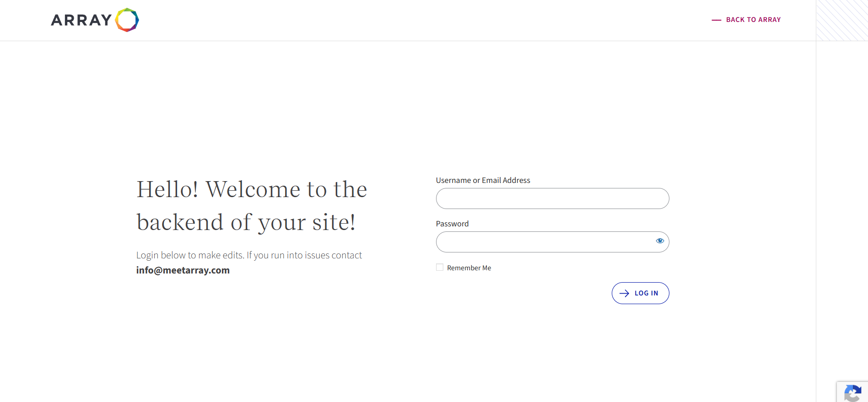Click the red dash before BACK TO ARRAY
This screenshot has height=402, width=868.
716,20
